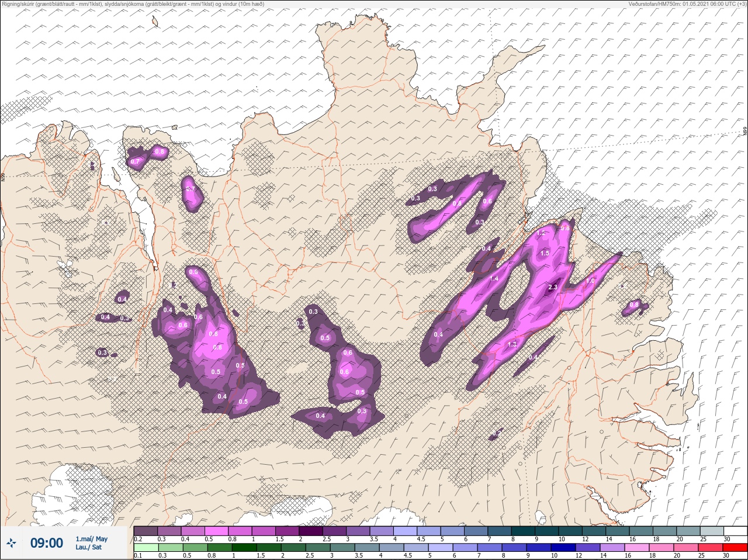The height and width of the screenshot is (560, 748).
Task: Click lower legend swatch between 0.1 and 0.3
Action: click(146, 547)
